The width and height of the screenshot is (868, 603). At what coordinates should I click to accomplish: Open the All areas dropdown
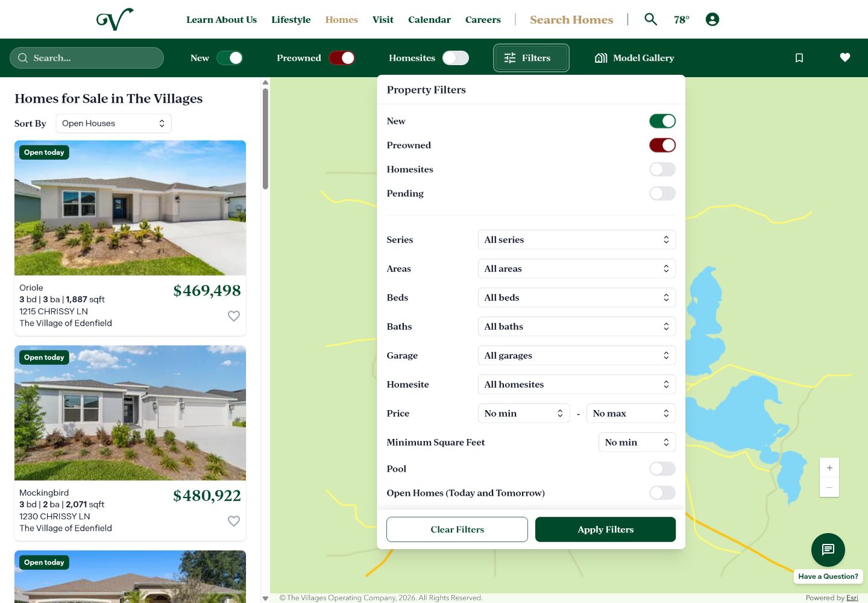(x=576, y=268)
